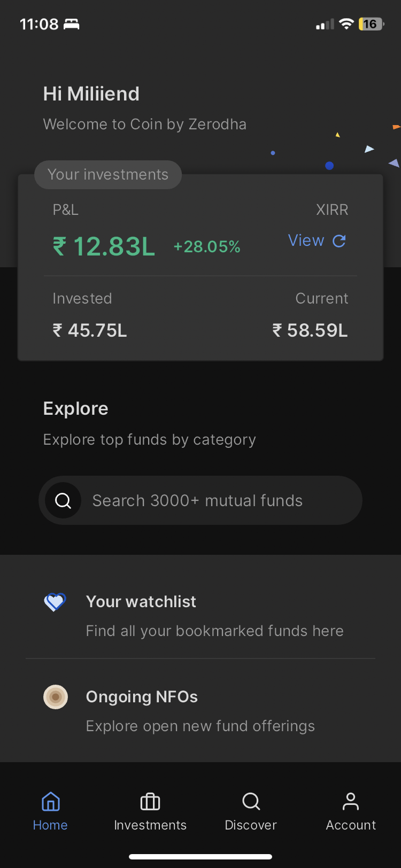
Task: Tap the Your investments pill label
Action: coord(108,175)
